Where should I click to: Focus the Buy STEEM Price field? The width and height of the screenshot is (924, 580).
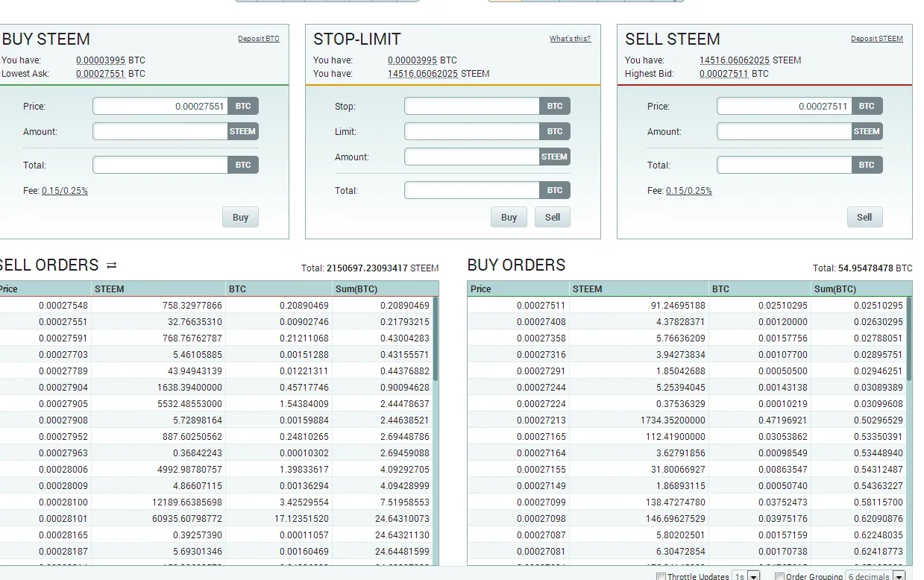pyautogui.click(x=160, y=106)
